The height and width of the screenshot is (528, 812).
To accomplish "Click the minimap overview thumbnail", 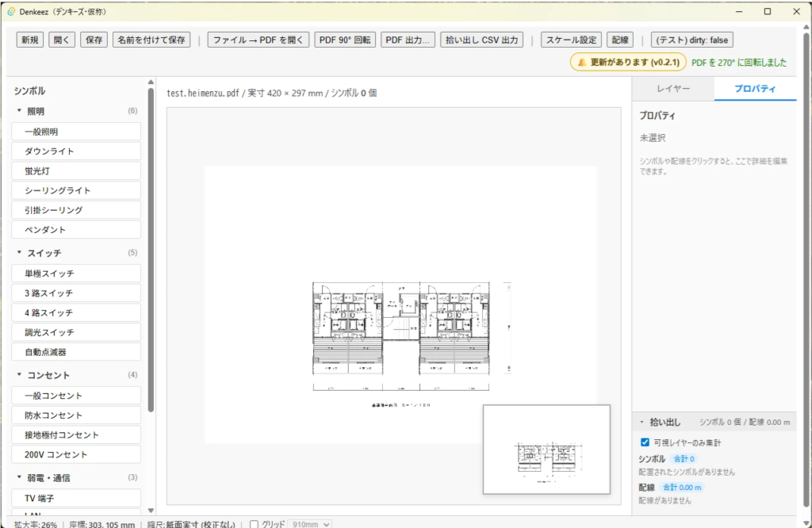I will coord(546,450).
